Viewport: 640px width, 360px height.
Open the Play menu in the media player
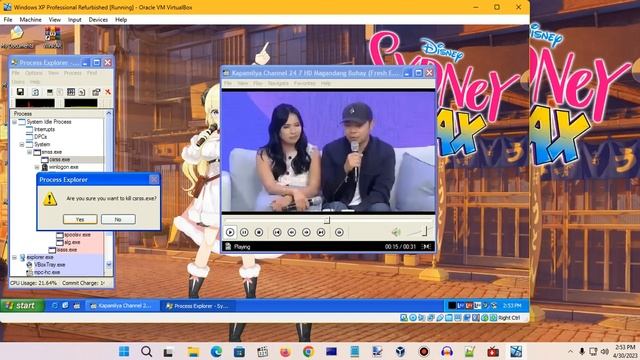click(x=258, y=83)
